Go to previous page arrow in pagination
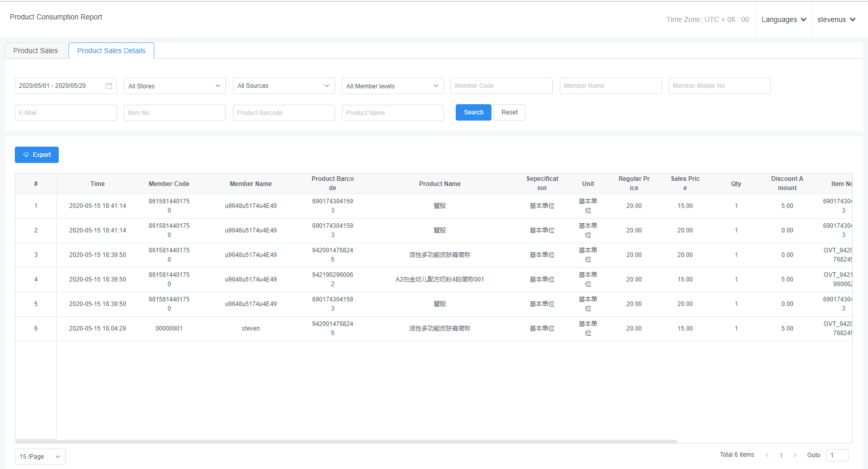 point(767,455)
